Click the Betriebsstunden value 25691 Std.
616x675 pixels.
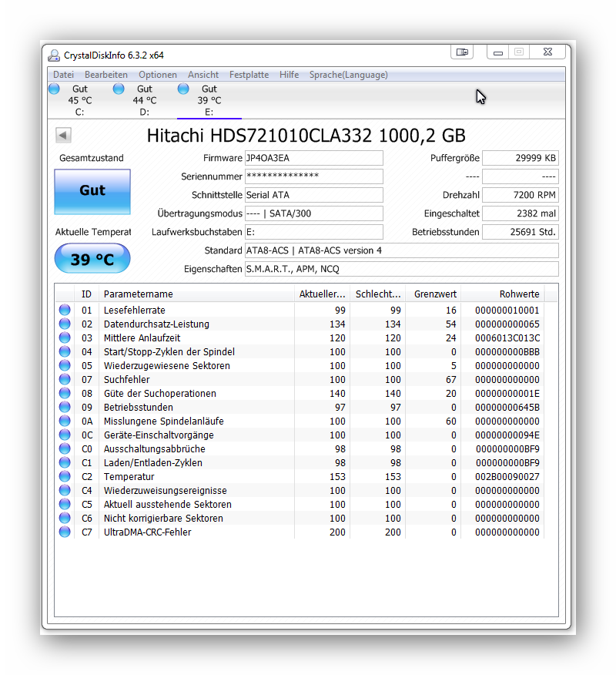point(521,232)
